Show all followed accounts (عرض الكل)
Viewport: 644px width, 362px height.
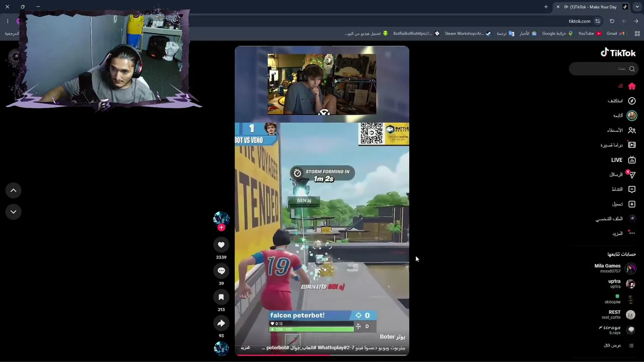tap(618, 345)
